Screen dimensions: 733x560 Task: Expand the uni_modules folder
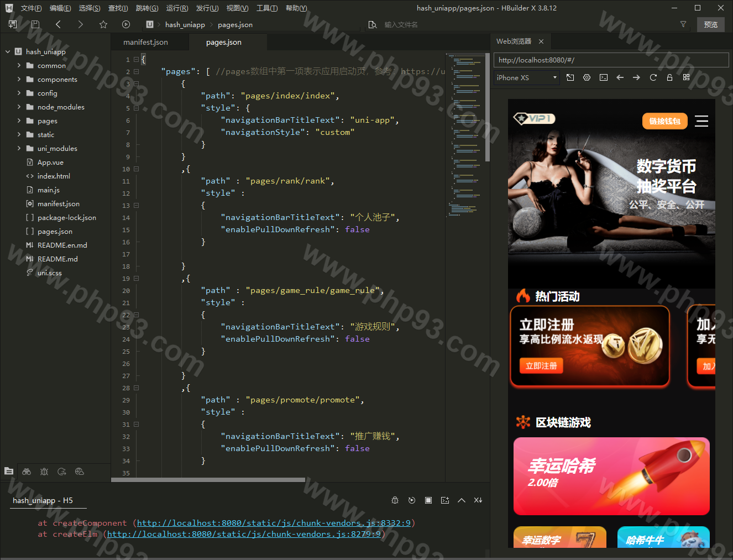tap(19, 149)
